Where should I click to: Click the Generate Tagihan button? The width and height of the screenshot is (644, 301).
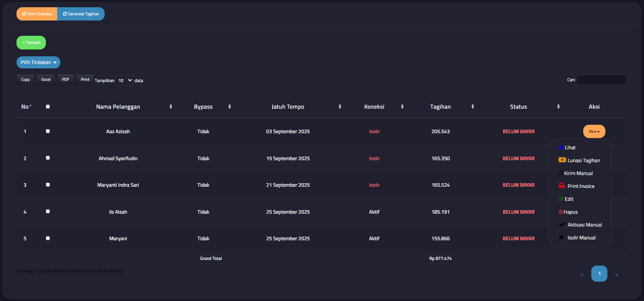click(81, 14)
